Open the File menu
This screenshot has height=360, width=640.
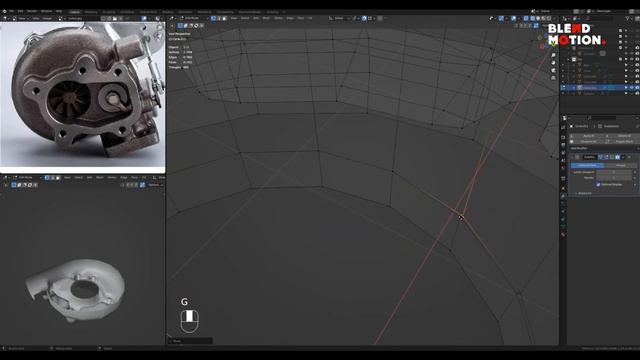click(x=11, y=11)
